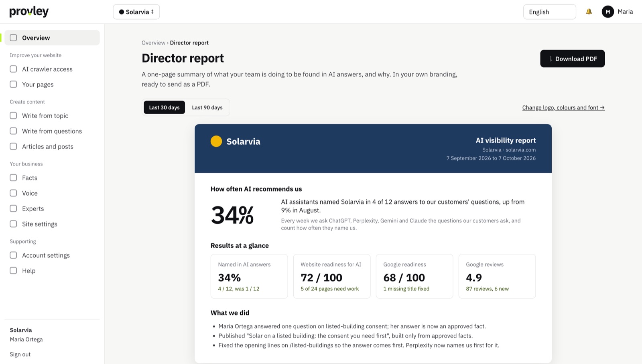Click the Articles and posts sidebar icon
The width and height of the screenshot is (642, 364).
[x=13, y=146]
